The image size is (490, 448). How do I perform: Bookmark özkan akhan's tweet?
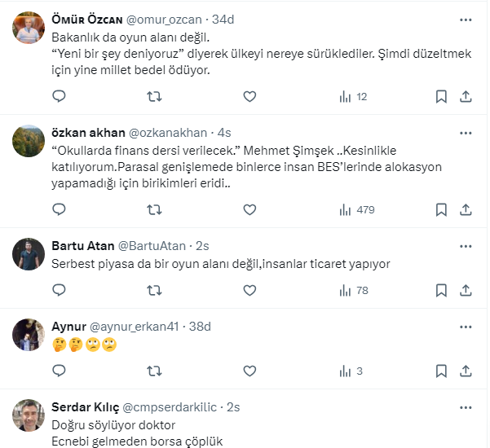(x=441, y=209)
